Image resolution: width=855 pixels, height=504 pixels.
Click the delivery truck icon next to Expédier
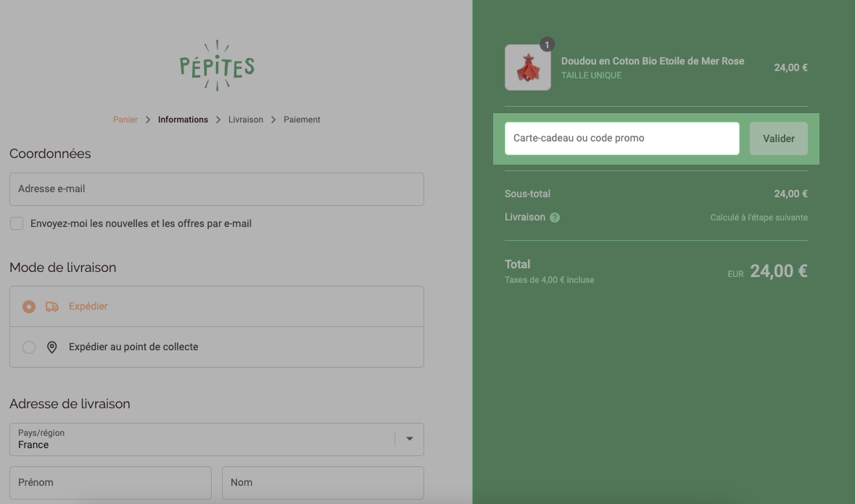point(51,307)
